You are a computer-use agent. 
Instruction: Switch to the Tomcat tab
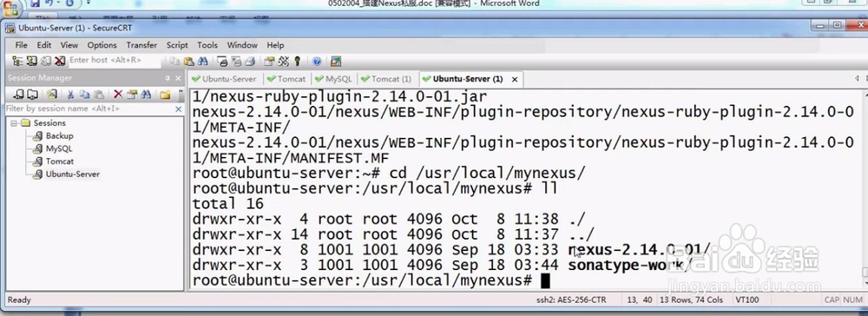287,79
